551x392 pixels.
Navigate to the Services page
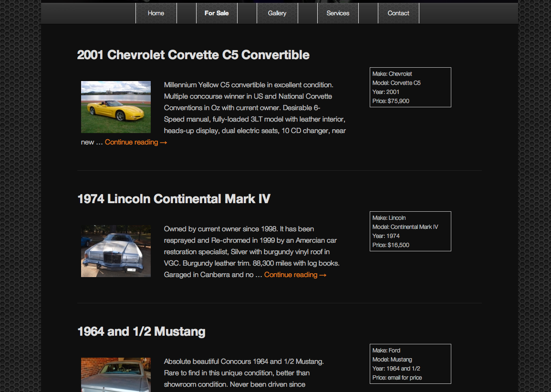[x=338, y=13]
